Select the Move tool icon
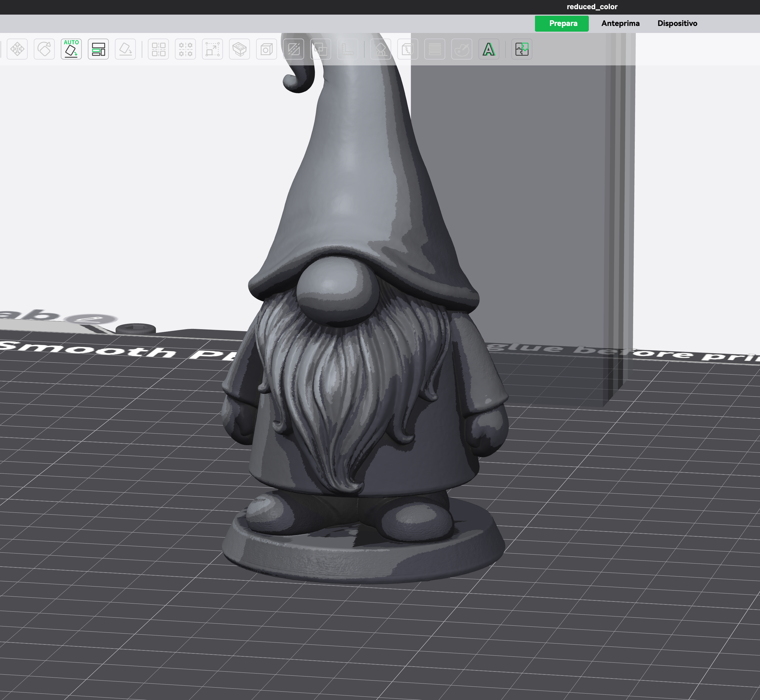 17,49
